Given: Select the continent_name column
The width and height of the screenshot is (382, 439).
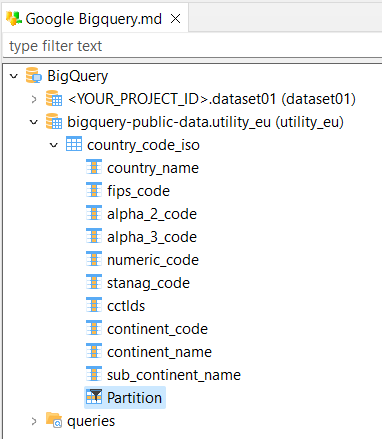Looking at the screenshot, I should (159, 352).
